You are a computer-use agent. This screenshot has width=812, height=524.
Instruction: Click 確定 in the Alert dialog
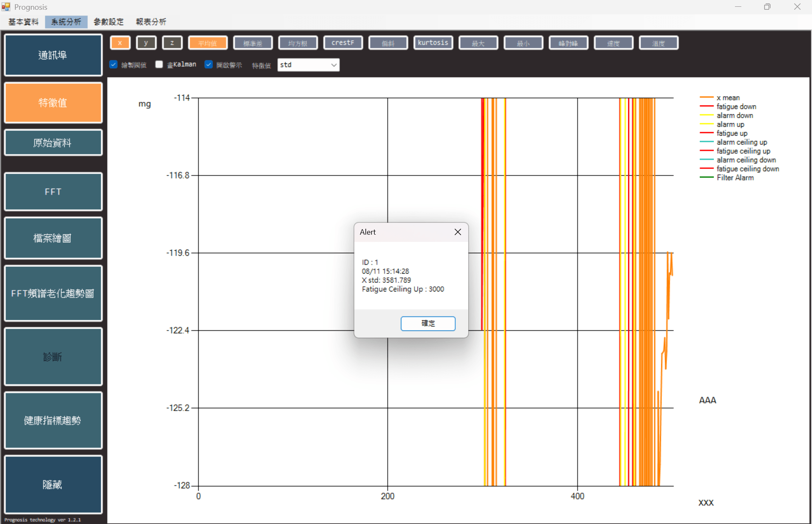428,323
